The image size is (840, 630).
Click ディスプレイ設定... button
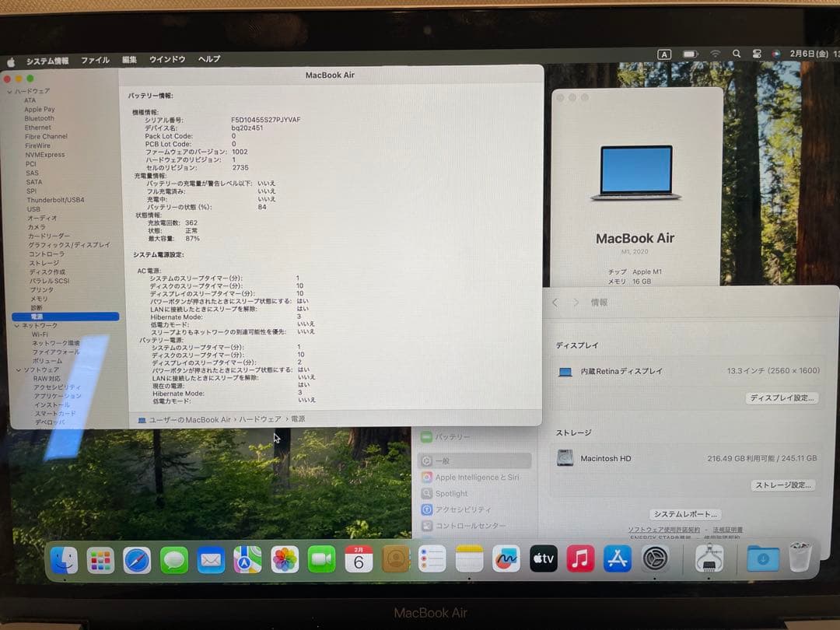pos(782,397)
